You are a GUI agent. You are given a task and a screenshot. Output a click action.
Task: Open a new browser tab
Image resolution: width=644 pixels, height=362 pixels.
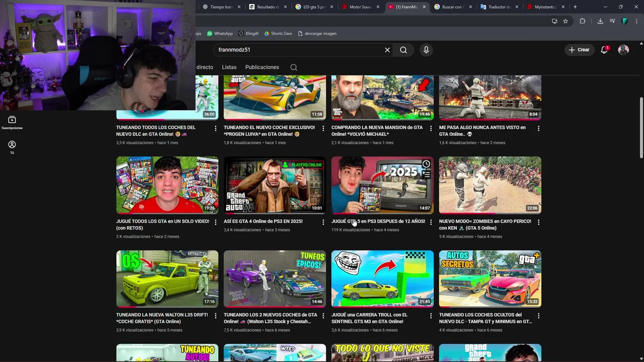(x=575, y=7)
